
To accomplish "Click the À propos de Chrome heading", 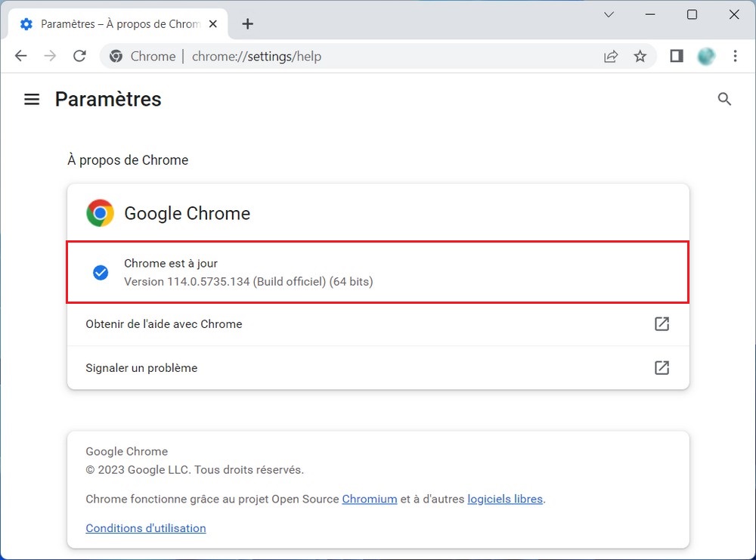I will [x=128, y=160].
